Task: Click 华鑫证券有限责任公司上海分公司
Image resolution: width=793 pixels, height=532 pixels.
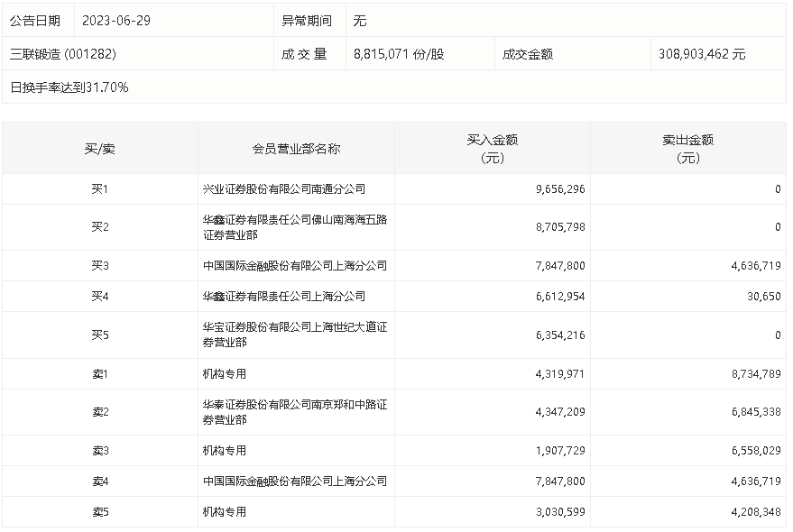Action: (283, 297)
